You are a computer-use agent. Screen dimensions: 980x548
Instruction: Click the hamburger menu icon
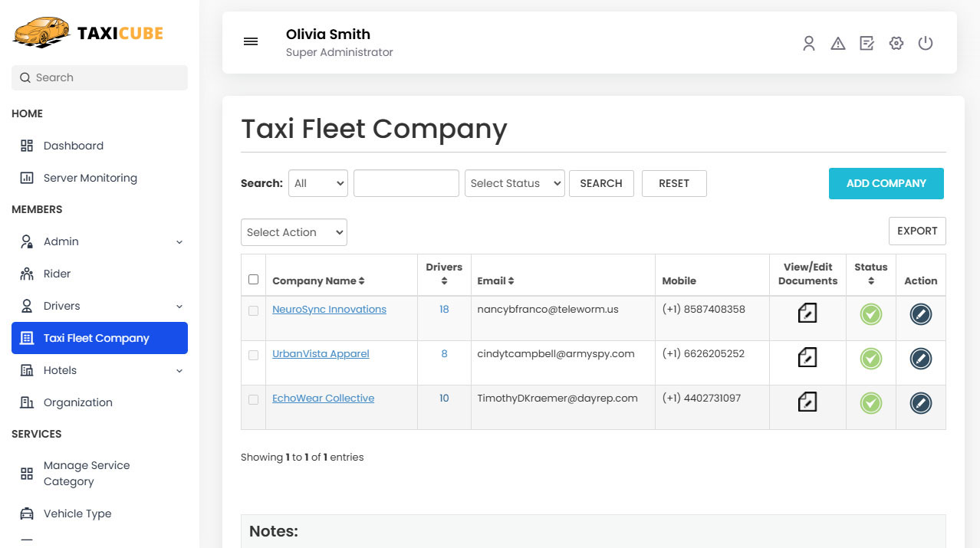click(x=251, y=42)
